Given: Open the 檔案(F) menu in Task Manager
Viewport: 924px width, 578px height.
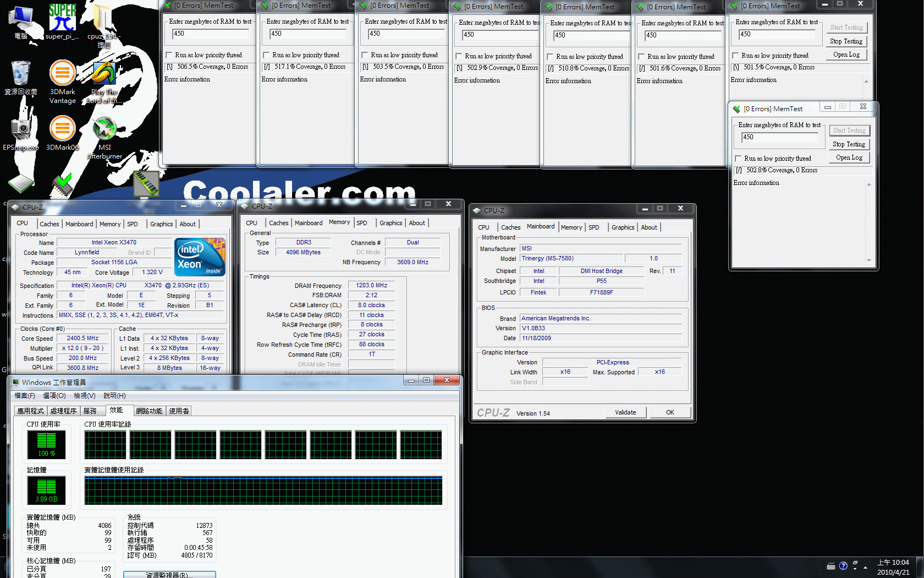Looking at the screenshot, I should 25,396.
